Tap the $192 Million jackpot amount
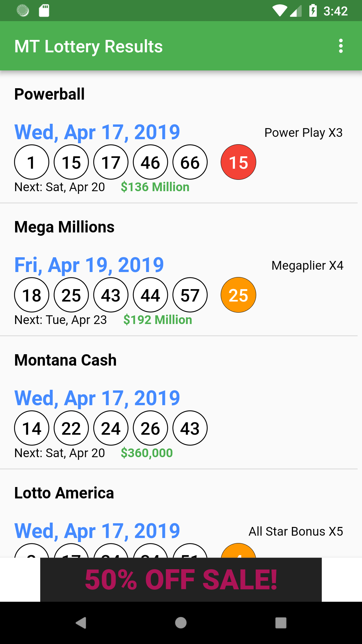Image resolution: width=362 pixels, height=644 pixels. tap(158, 320)
